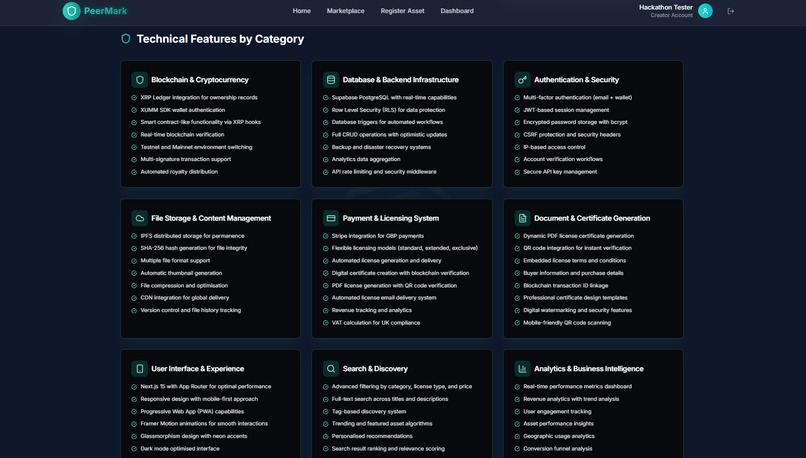Click check icon beside Next.js 15 item
The width and height of the screenshot is (806, 458).
pyautogui.click(x=134, y=387)
